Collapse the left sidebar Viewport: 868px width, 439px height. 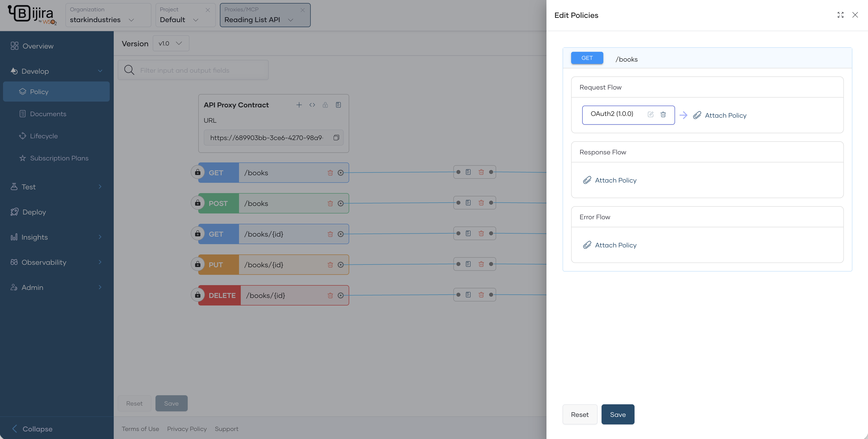tap(33, 428)
